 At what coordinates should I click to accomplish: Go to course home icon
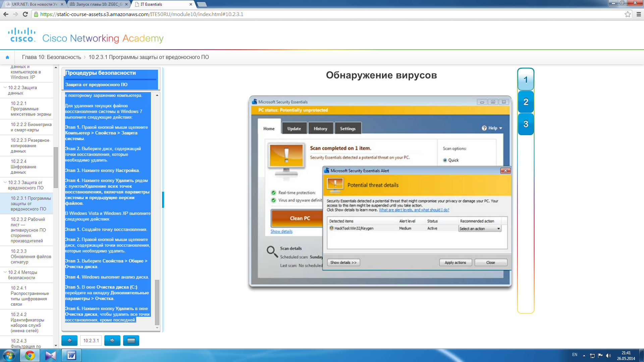point(7,57)
